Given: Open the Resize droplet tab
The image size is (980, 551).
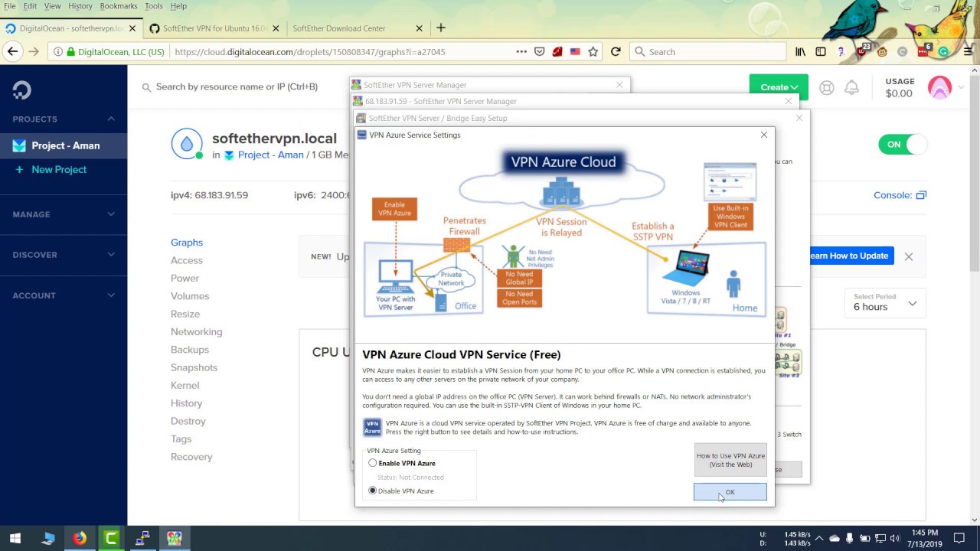Looking at the screenshot, I should (x=185, y=314).
